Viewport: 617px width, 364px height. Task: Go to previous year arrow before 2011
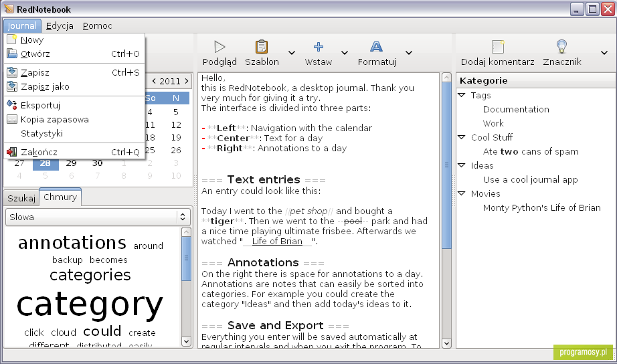click(x=154, y=81)
